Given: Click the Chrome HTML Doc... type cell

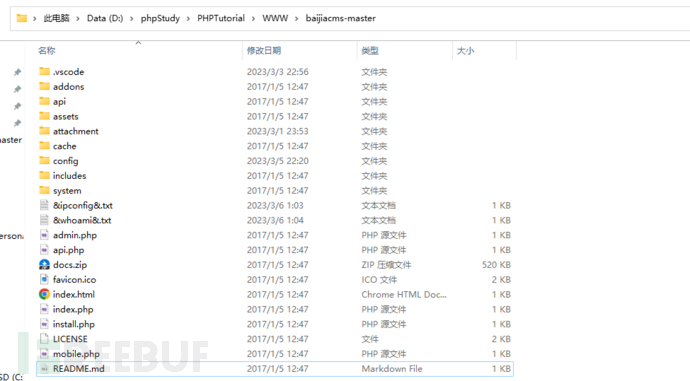Looking at the screenshot, I should coord(404,294).
